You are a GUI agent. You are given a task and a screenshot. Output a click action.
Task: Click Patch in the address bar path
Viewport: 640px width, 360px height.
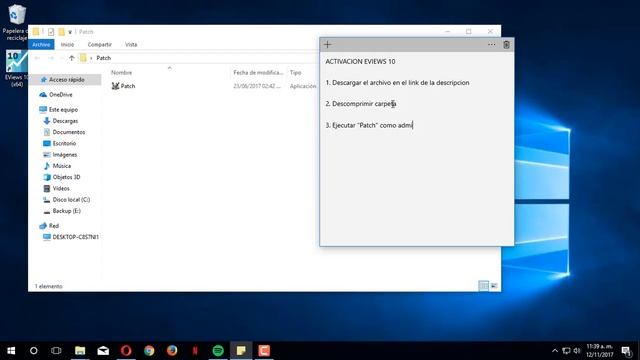click(104, 58)
